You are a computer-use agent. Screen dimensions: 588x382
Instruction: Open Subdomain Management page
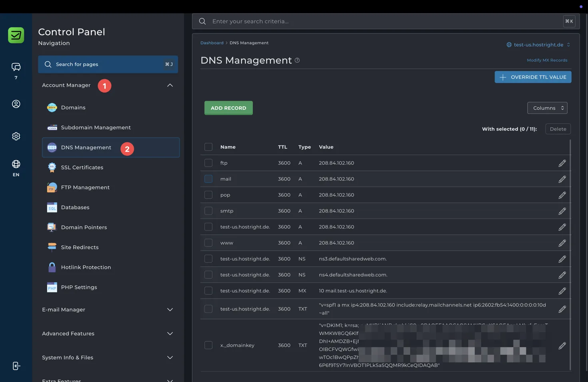pyautogui.click(x=111, y=127)
